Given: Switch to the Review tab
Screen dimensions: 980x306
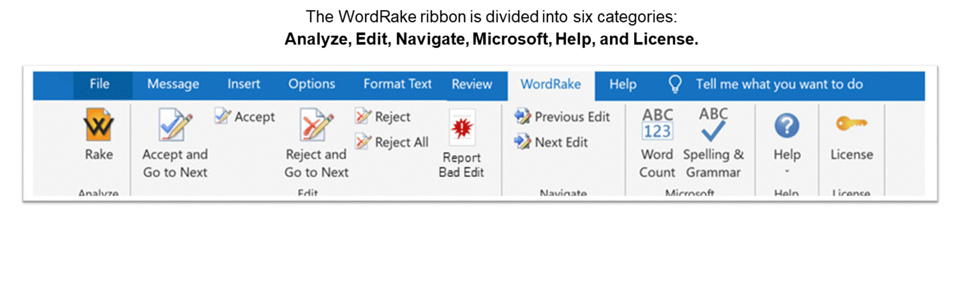Looking at the screenshot, I should [x=472, y=84].
